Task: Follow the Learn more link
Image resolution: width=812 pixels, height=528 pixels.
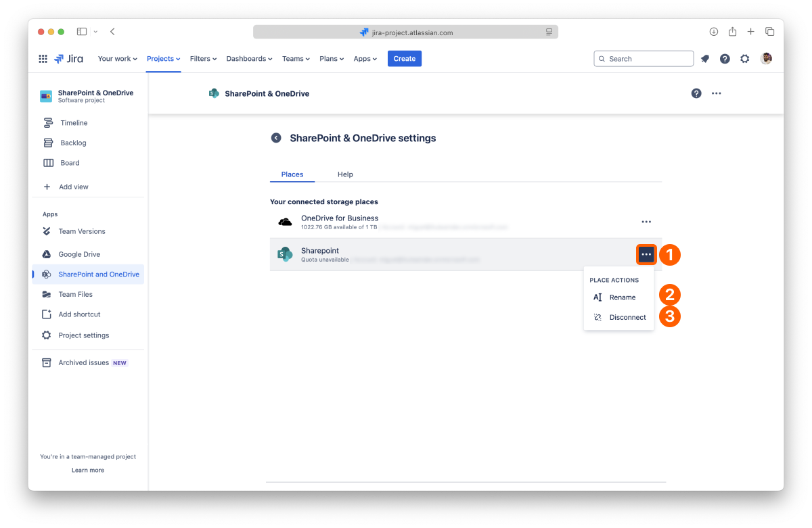Action: click(88, 470)
